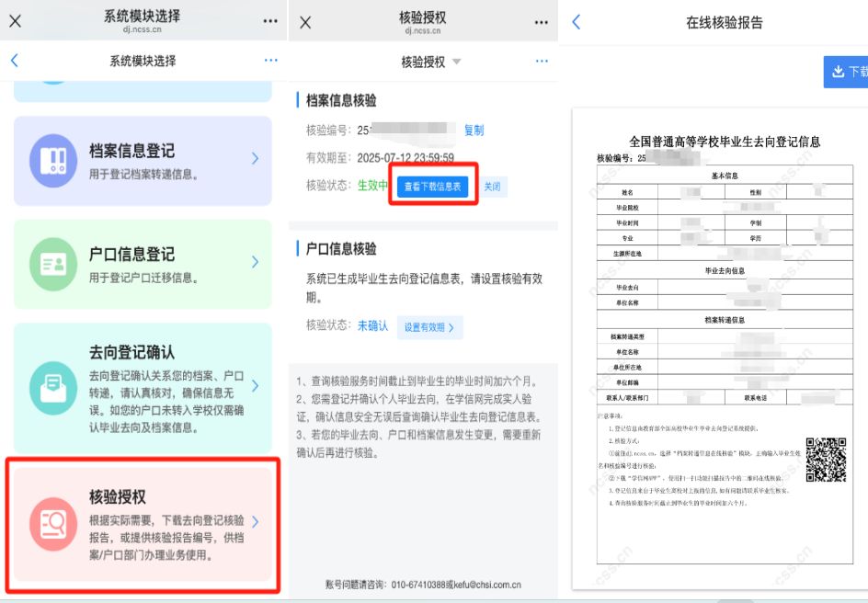Expand the 户口信息登记 card chevron
The width and height of the screenshot is (868, 603).
click(x=256, y=262)
